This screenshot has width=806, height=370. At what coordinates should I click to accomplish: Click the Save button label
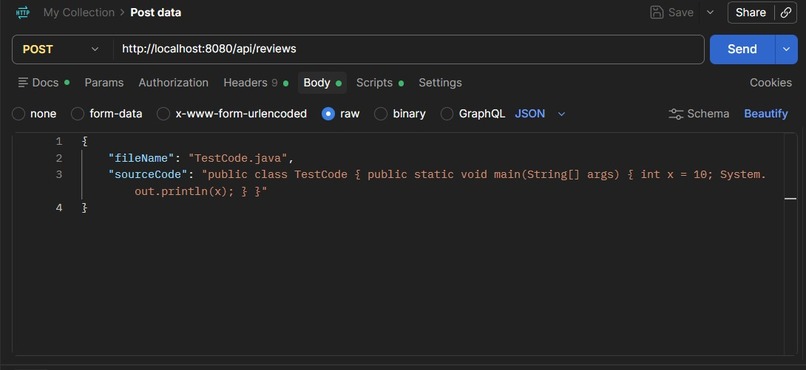[681, 12]
